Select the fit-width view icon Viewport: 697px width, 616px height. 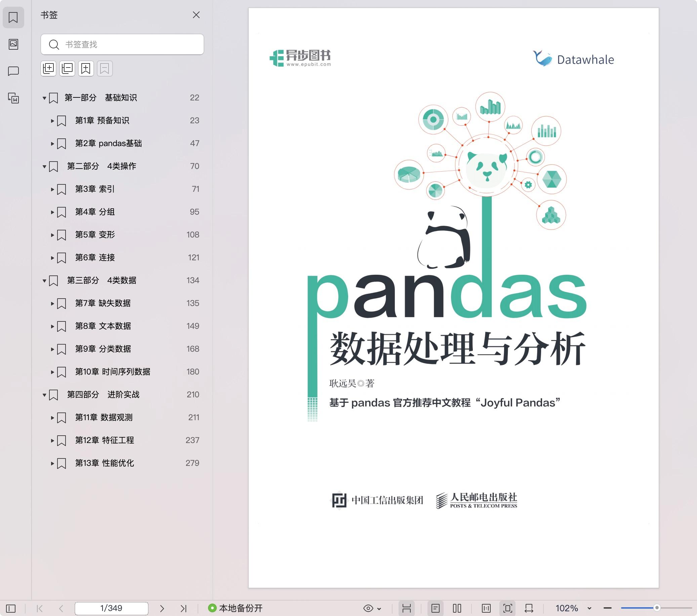[x=529, y=608]
